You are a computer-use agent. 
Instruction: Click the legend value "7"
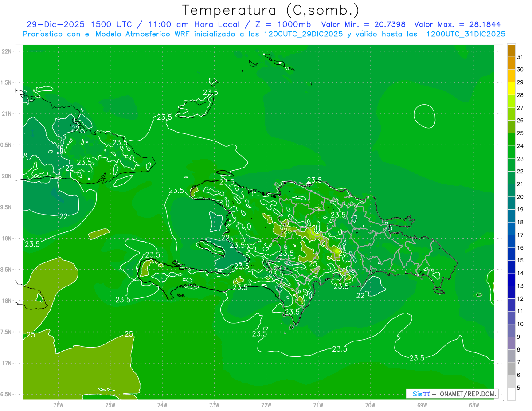point(518,362)
